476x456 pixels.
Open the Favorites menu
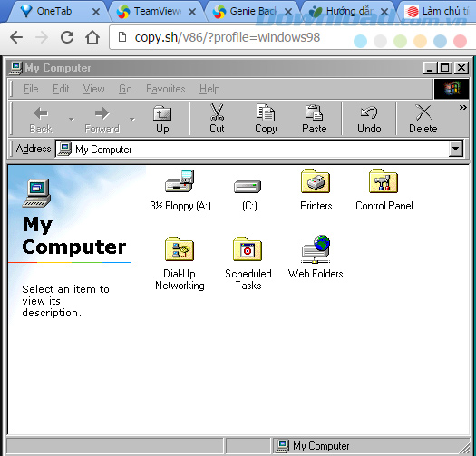pos(166,89)
